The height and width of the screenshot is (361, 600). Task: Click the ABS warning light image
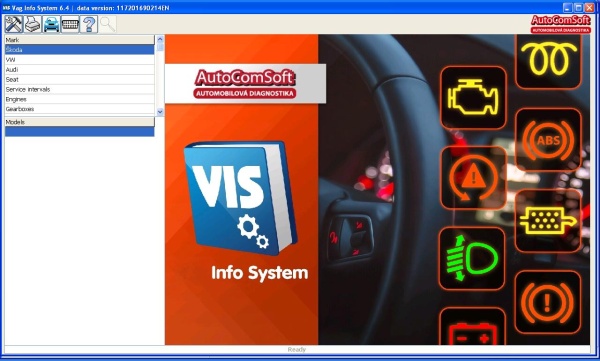pyautogui.click(x=548, y=140)
